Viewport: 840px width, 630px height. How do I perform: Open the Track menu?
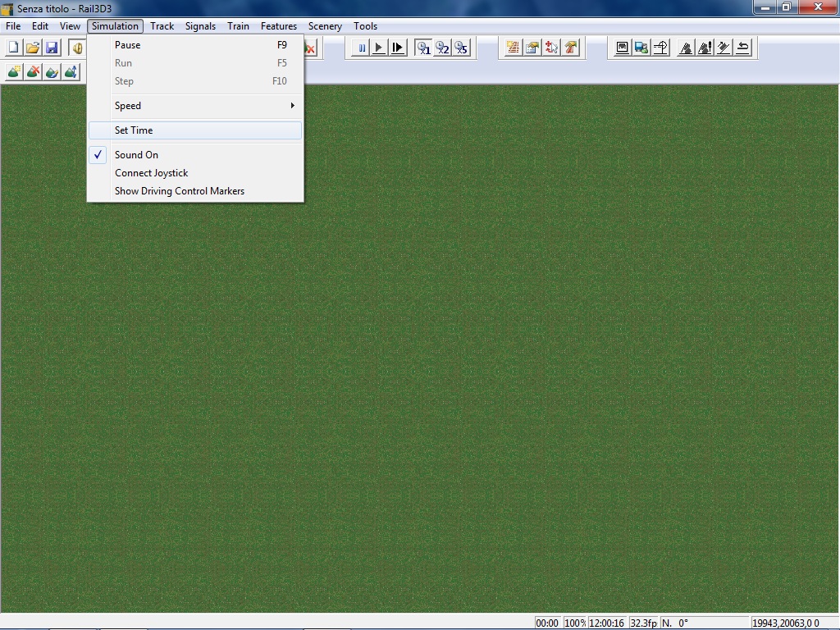[162, 26]
